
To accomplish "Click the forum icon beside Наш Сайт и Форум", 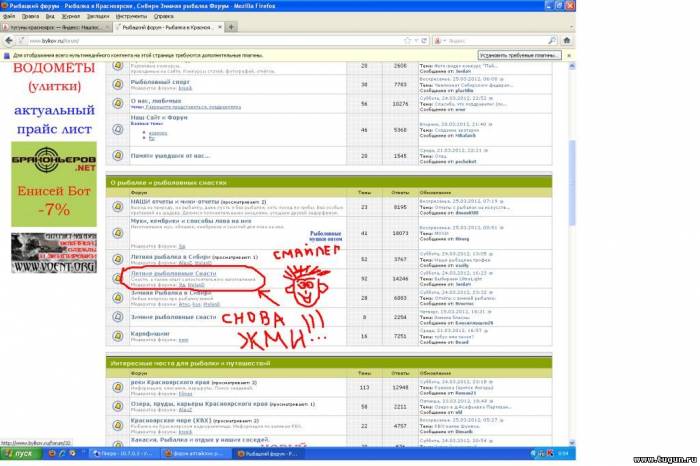I will coord(118,129).
